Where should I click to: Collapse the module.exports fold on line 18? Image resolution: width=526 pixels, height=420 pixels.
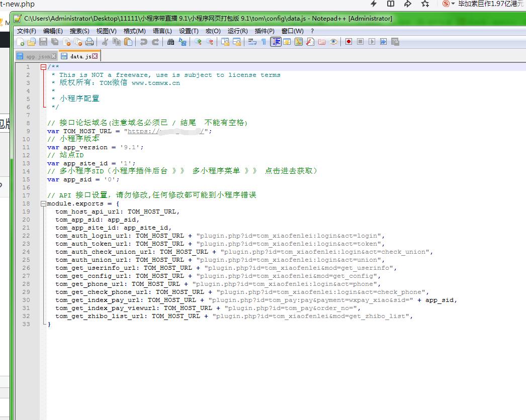43,203
